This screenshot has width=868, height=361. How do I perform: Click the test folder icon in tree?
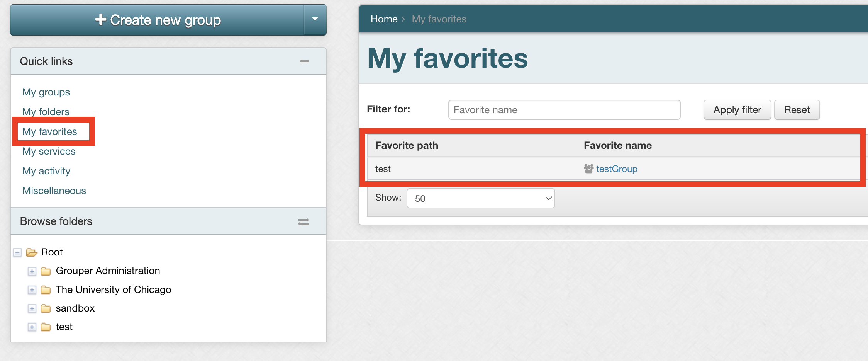coord(46,327)
